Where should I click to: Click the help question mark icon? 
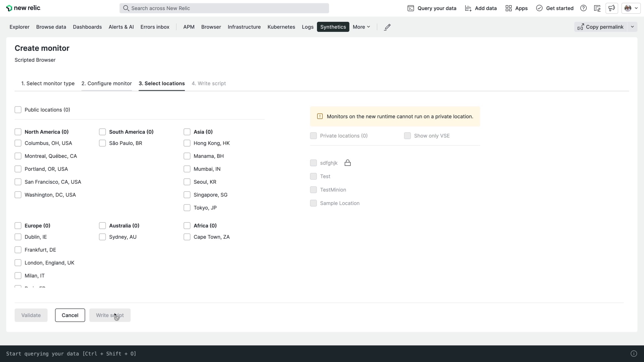pyautogui.click(x=583, y=8)
